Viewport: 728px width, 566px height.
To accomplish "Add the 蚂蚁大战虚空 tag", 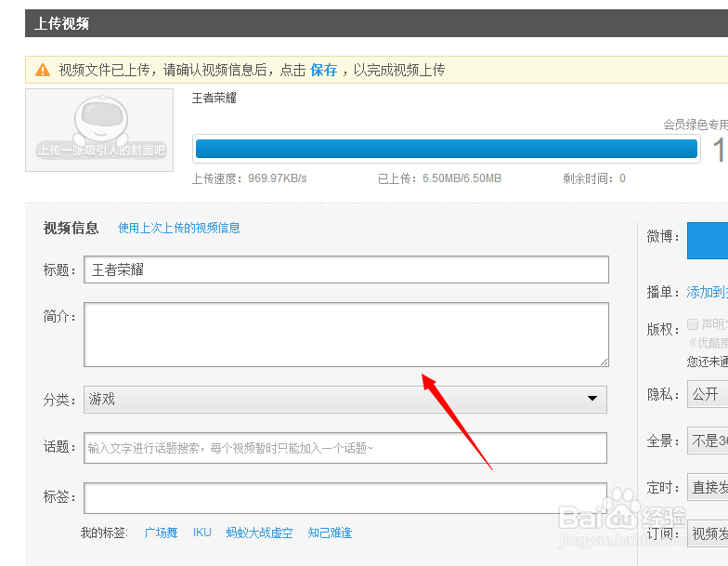I will [260, 533].
